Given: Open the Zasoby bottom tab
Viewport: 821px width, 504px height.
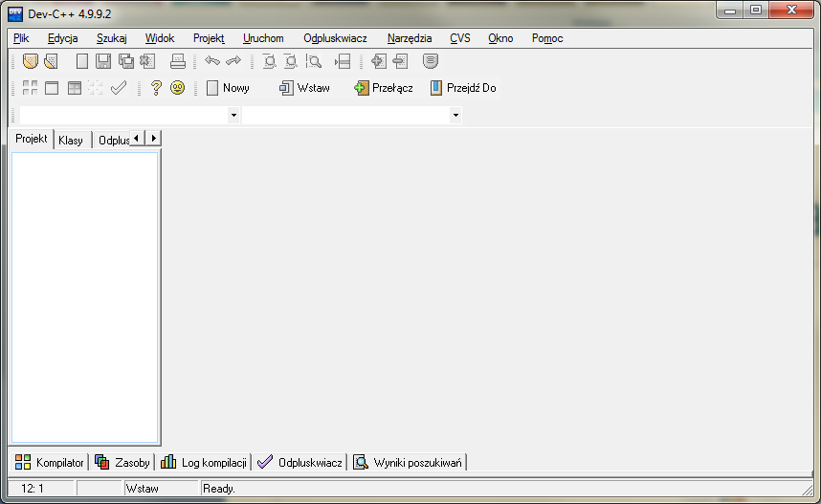Looking at the screenshot, I should click(x=122, y=462).
